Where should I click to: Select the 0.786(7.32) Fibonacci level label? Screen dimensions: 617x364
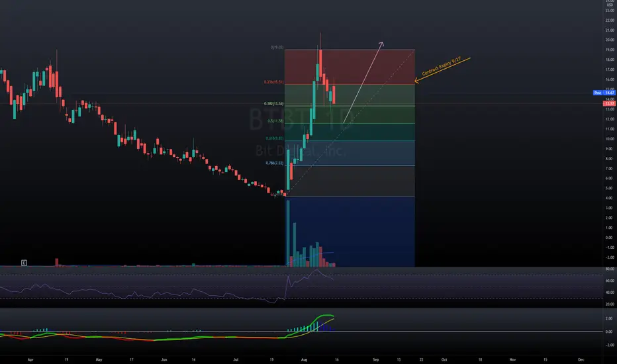click(x=275, y=163)
